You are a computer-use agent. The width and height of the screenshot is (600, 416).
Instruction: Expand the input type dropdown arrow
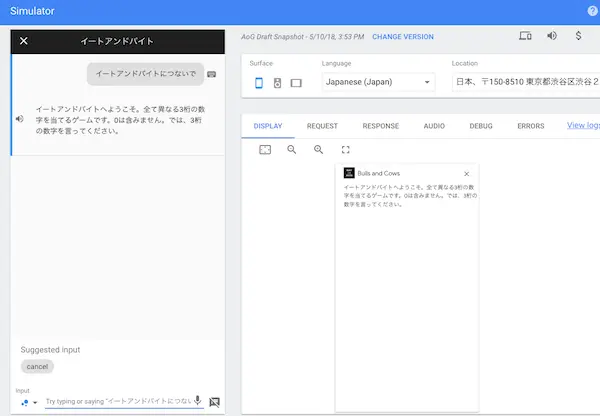coord(35,402)
